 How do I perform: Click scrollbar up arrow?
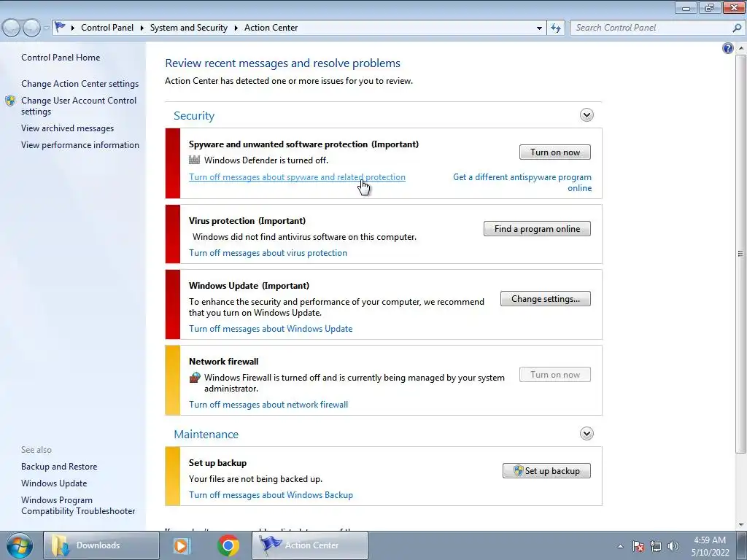[740, 48]
